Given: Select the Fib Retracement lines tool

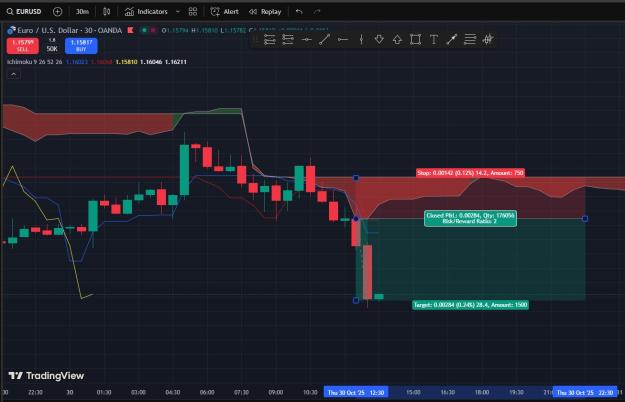Looking at the screenshot, I should click(x=470, y=39).
